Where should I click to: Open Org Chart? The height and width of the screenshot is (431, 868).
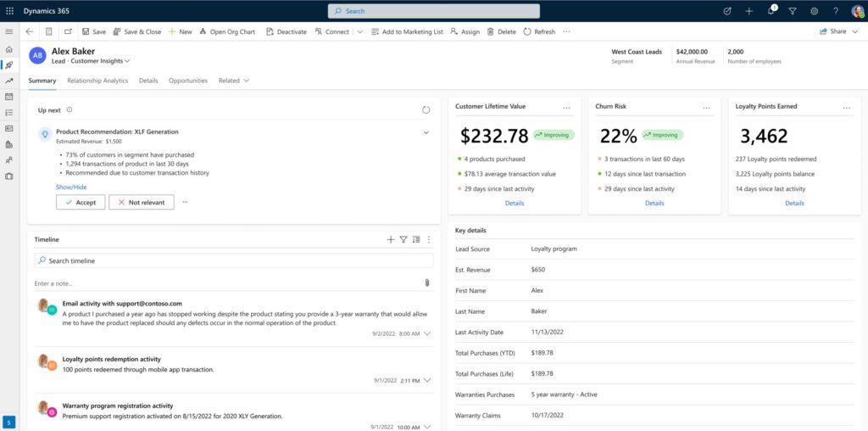coord(227,31)
